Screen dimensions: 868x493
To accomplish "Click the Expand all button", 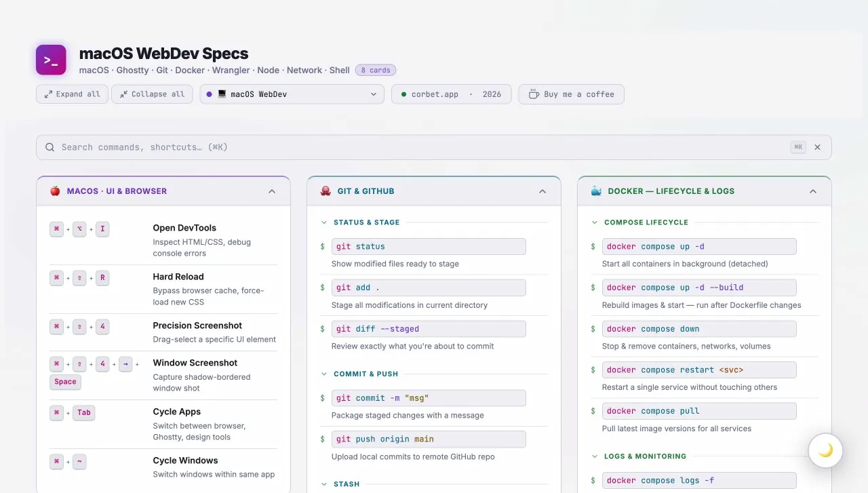I will (x=71, y=94).
